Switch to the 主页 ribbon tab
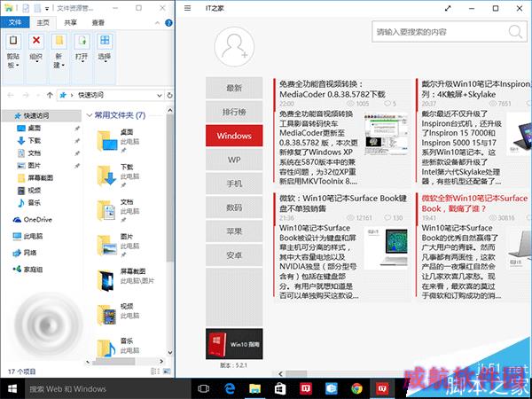Image resolution: width=532 pixels, height=399 pixels. tap(43, 22)
